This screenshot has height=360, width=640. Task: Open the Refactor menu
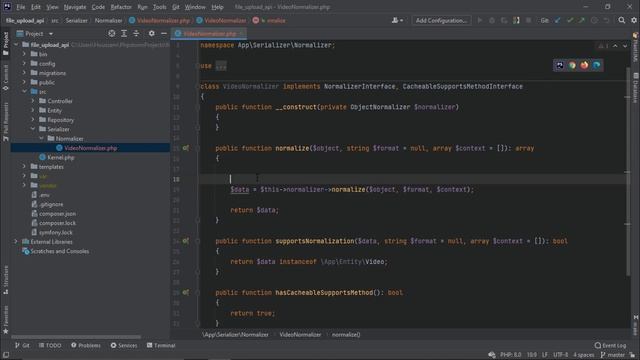[x=121, y=7]
